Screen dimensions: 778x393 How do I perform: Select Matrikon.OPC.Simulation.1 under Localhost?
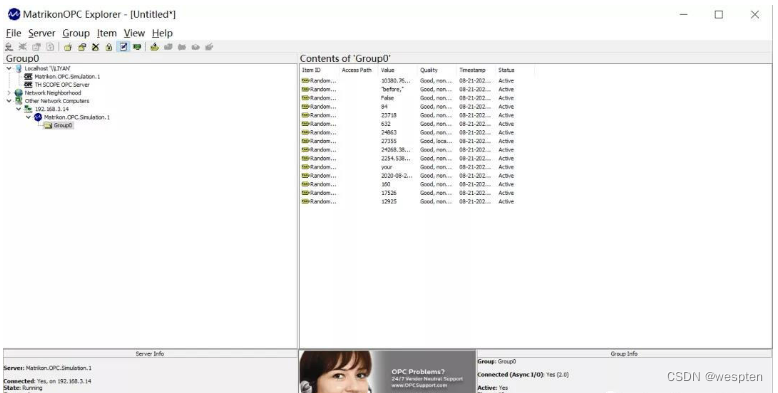(67, 77)
